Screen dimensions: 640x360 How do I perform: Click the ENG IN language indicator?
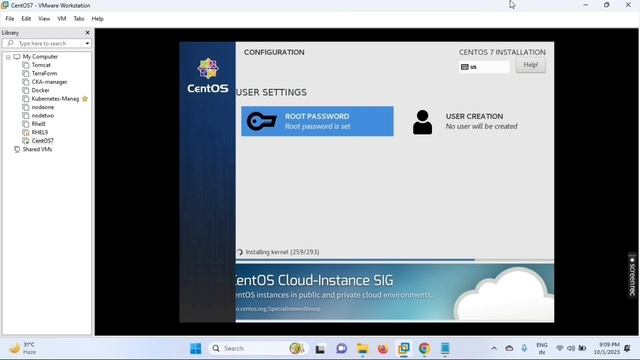(x=542, y=349)
